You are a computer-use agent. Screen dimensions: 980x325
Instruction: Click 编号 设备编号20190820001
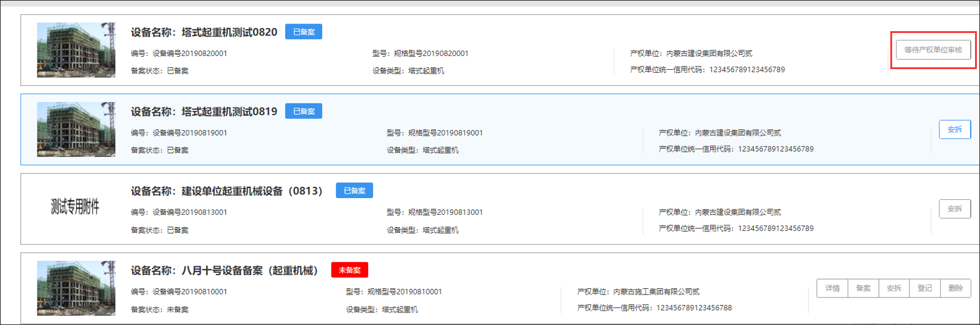[x=179, y=54]
